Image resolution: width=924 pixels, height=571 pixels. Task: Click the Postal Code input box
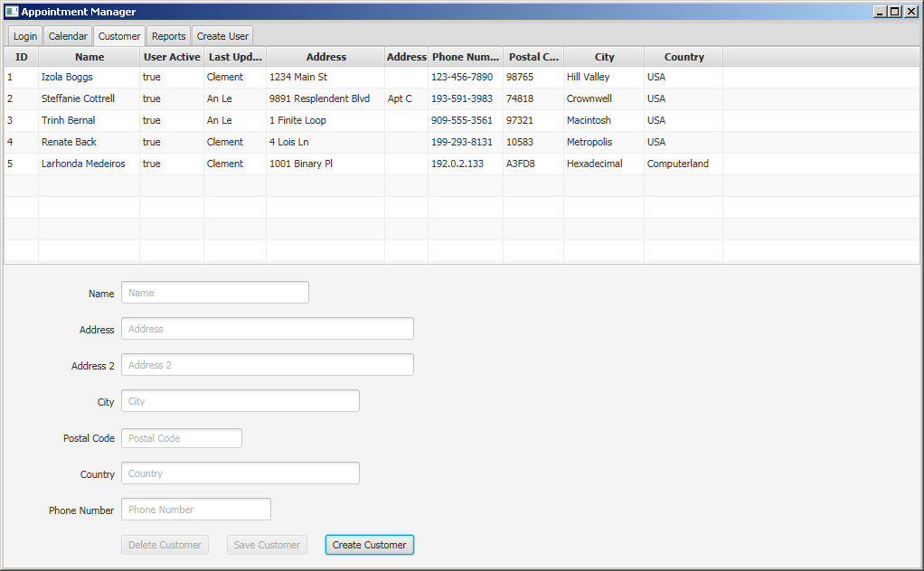coord(182,438)
